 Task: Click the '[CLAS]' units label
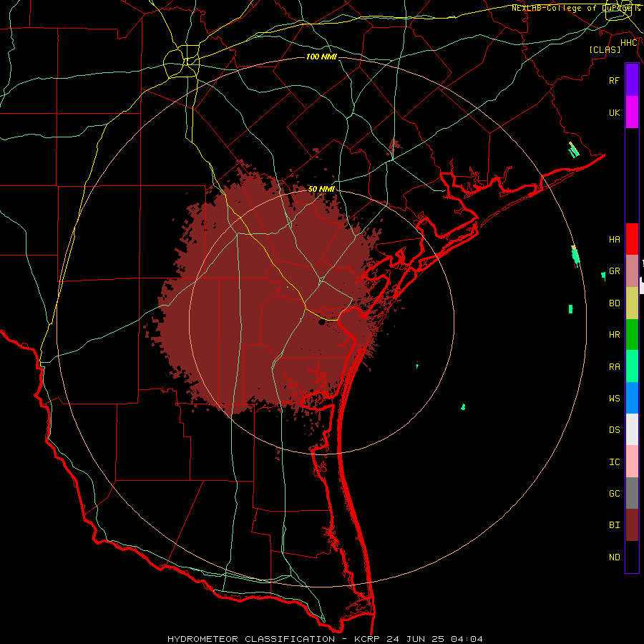[605, 50]
